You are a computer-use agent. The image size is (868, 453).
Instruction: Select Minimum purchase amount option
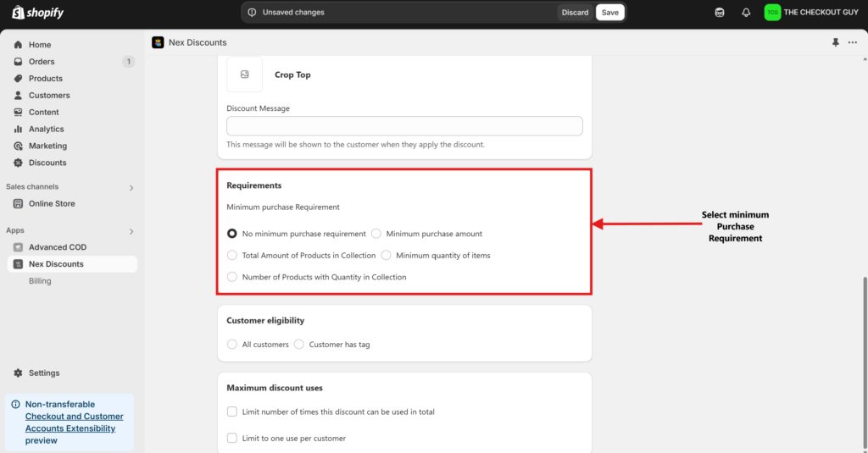[x=376, y=234]
